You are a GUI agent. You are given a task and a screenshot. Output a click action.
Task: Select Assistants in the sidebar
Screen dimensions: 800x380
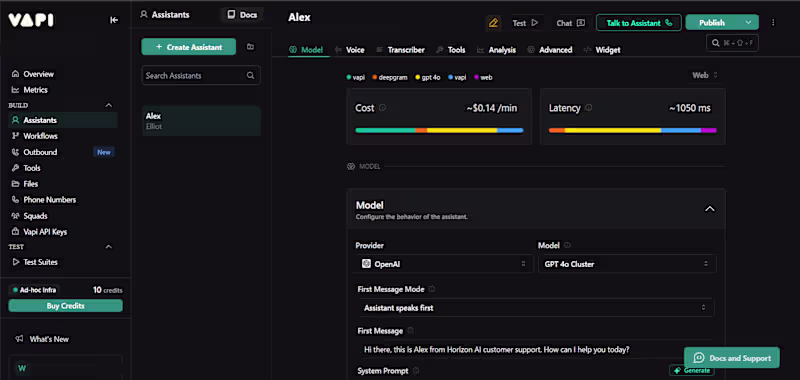62,120
